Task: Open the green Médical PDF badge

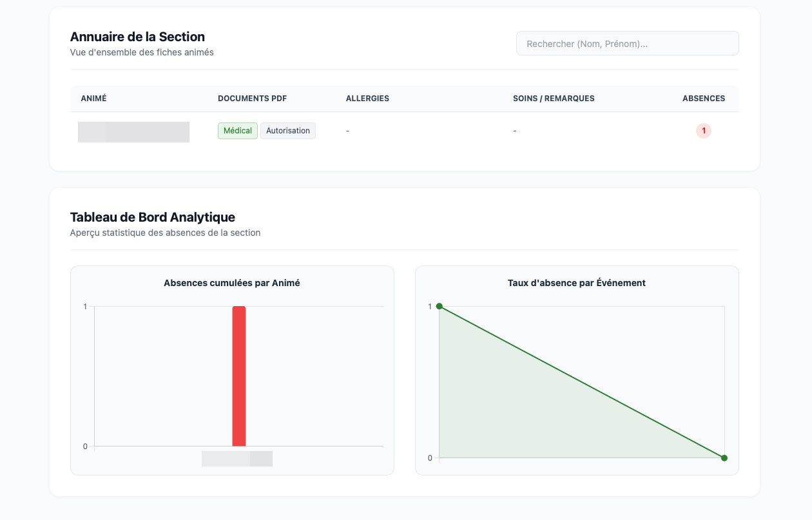Action: pyautogui.click(x=238, y=131)
